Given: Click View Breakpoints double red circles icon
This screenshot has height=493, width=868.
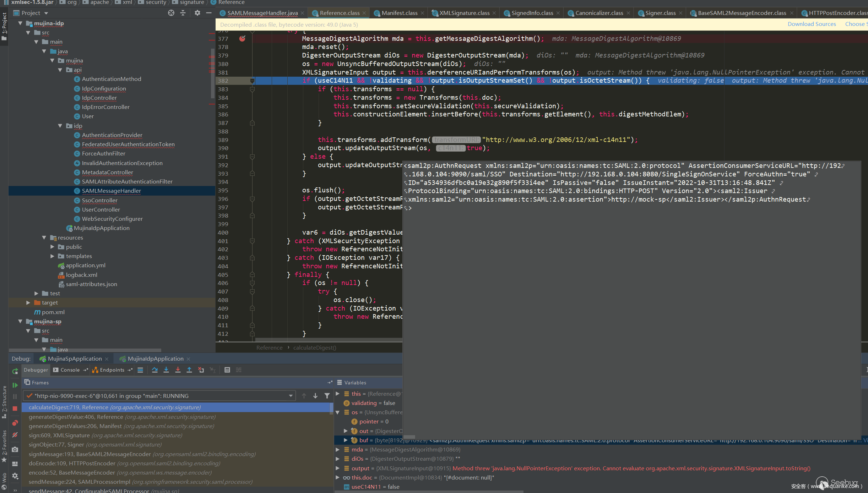Looking at the screenshot, I should pyautogui.click(x=15, y=423).
